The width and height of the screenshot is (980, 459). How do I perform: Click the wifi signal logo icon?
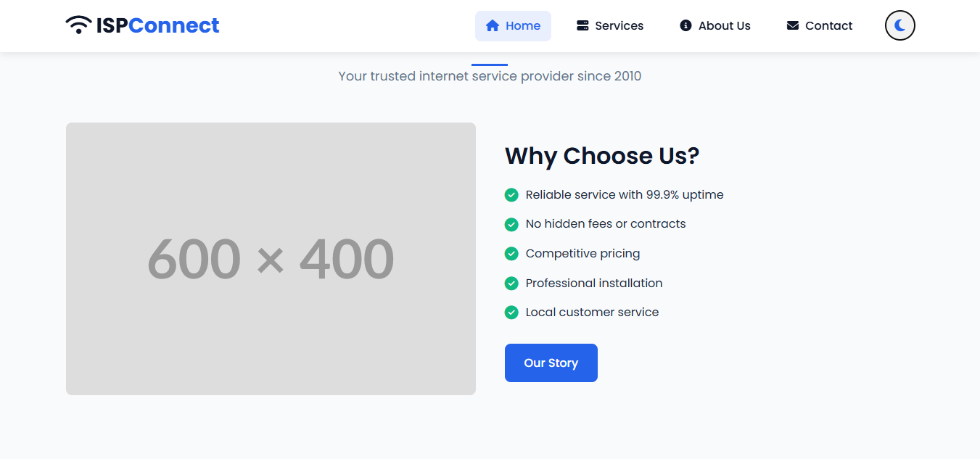coord(78,25)
